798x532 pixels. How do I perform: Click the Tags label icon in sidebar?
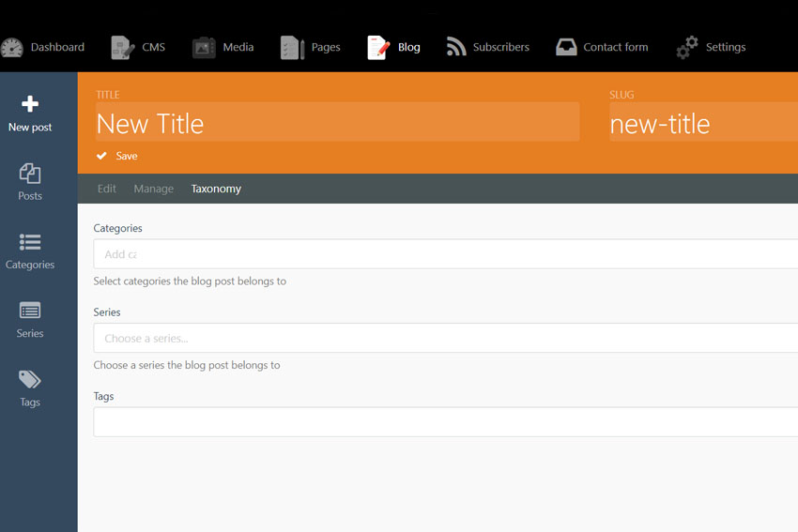(30, 379)
